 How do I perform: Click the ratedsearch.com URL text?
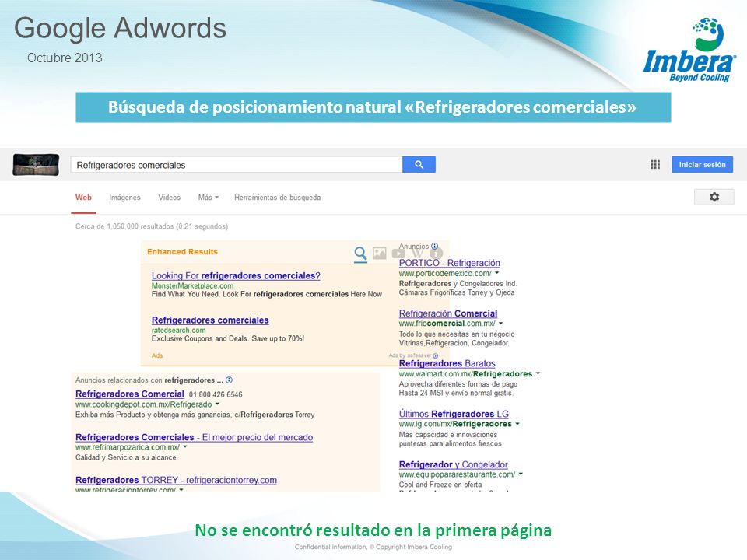[x=179, y=330]
